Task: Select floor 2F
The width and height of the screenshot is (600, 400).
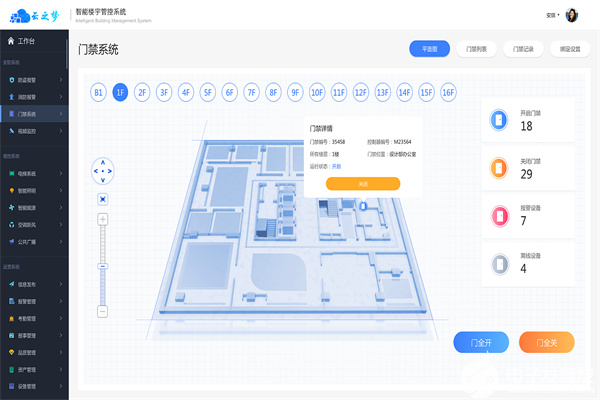Action: coord(142,92)
